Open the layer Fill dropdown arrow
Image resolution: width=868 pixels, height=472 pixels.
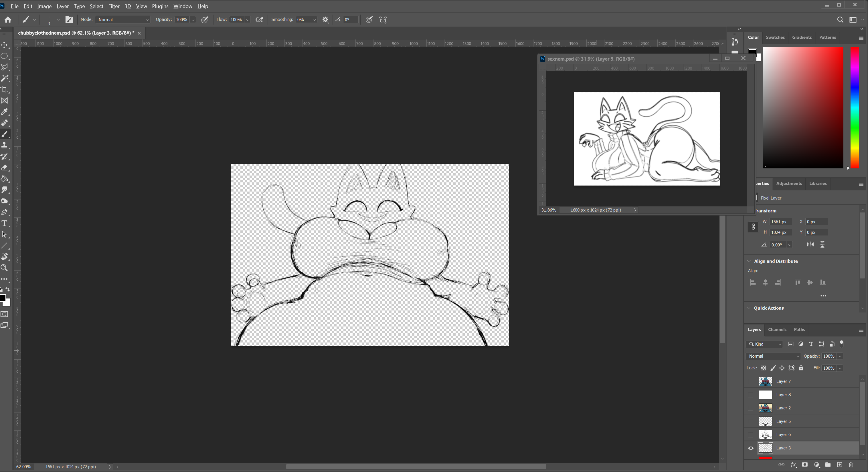840,368
